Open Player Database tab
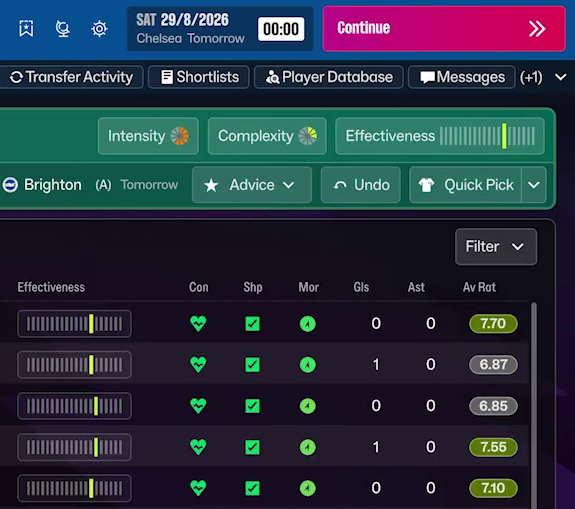 (329, 77)
